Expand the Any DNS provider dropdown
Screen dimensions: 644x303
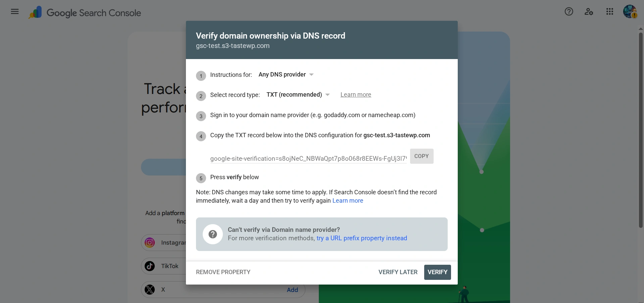click(x=286, y=74)
